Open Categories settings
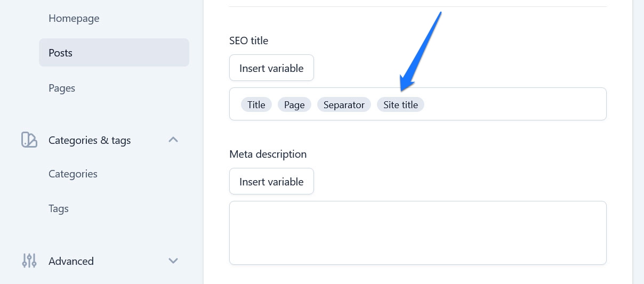The height and width of the screenshot is (284, 644). tap(73, 174)
